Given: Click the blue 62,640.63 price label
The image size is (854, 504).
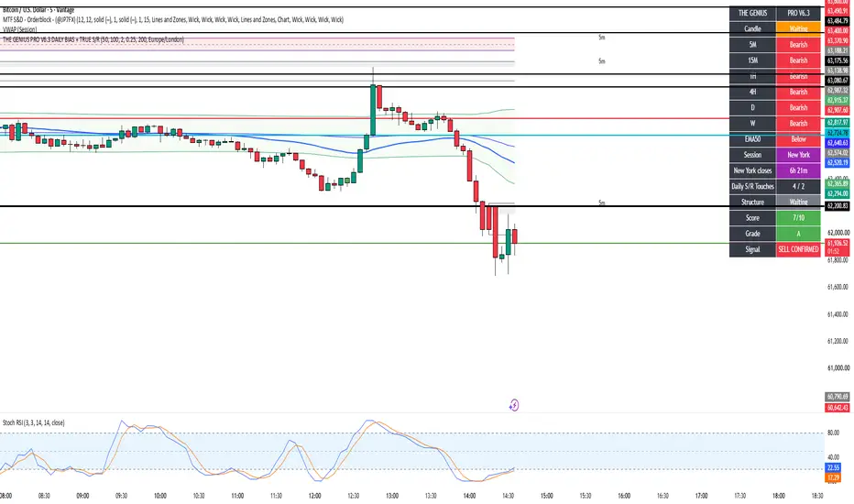Looking at the screenshot, I should tap(838, 143).
